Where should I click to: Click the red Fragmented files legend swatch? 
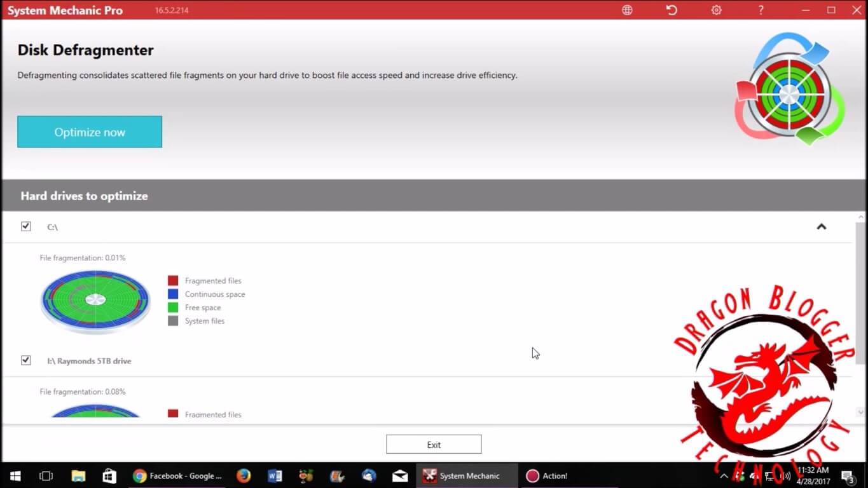173,281
